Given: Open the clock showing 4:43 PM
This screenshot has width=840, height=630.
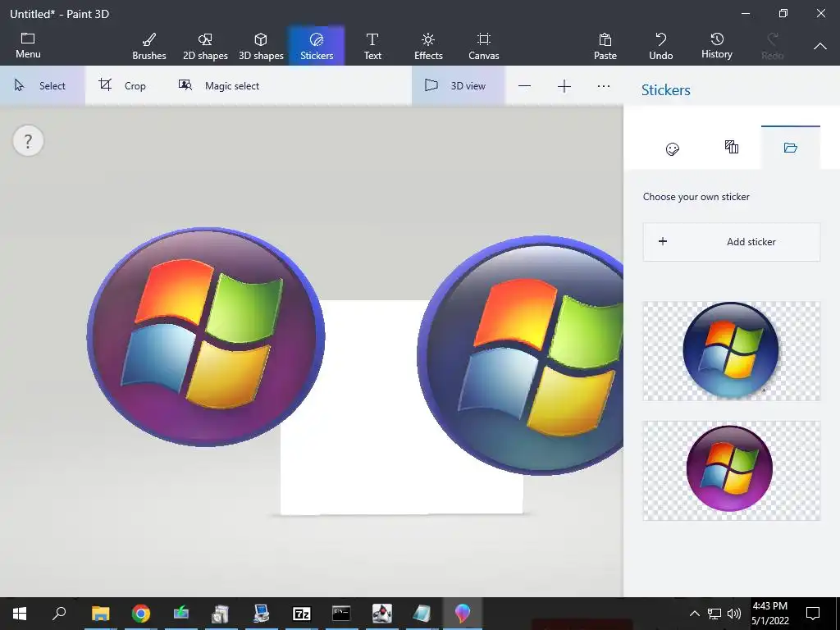Looking at the screenshot, I should point(769,614).
